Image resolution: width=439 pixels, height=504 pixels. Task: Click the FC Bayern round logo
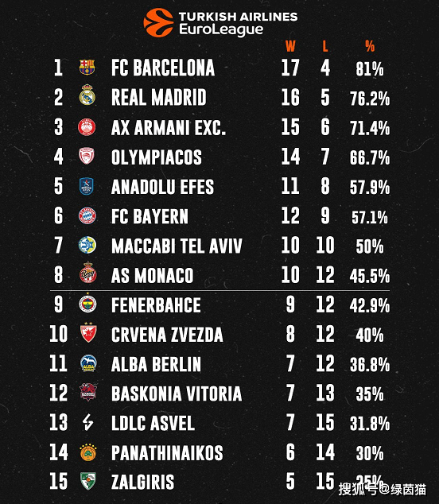87,215
